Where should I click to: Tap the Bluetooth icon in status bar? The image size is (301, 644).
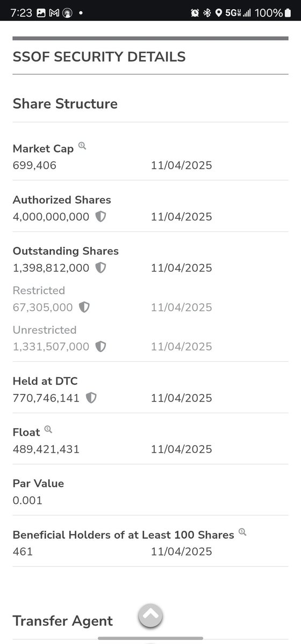pos(207,12)
